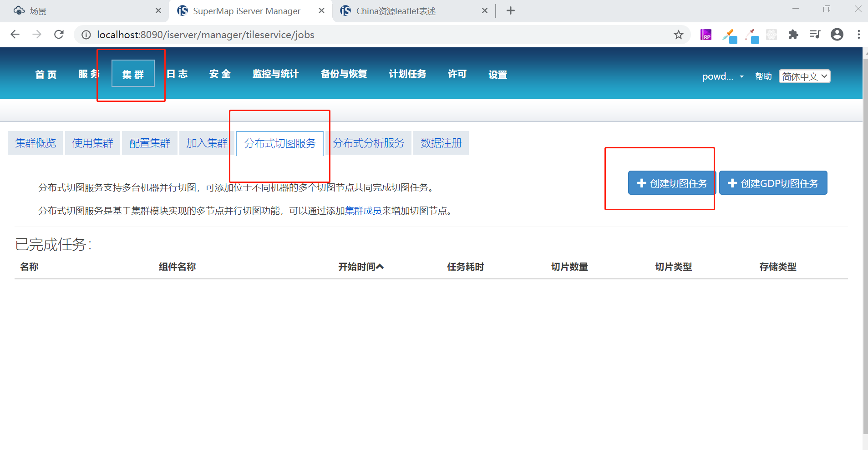The width and height of the screenshot is (868, 450).
Task: Open a new browser tab
Action: [x=511, y=10]
